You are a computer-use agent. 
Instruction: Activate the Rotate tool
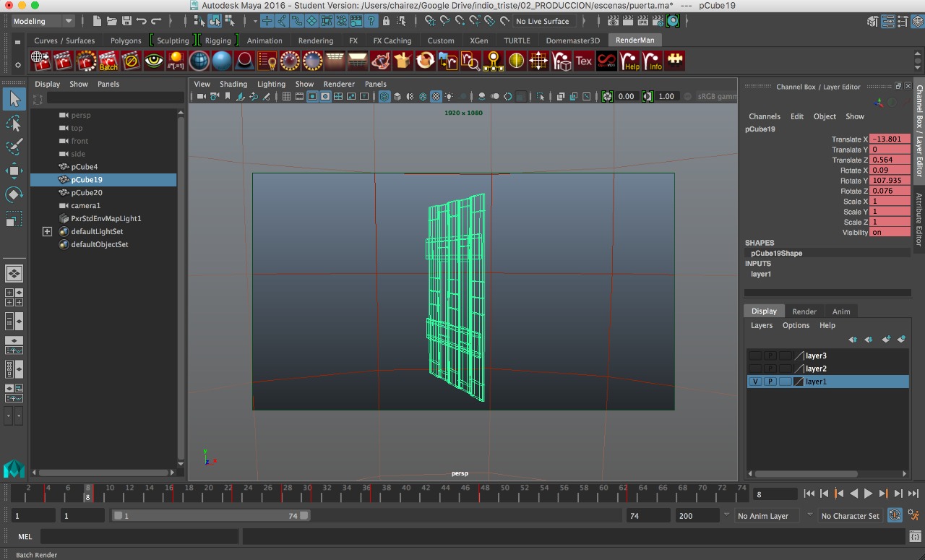point(14,194)
